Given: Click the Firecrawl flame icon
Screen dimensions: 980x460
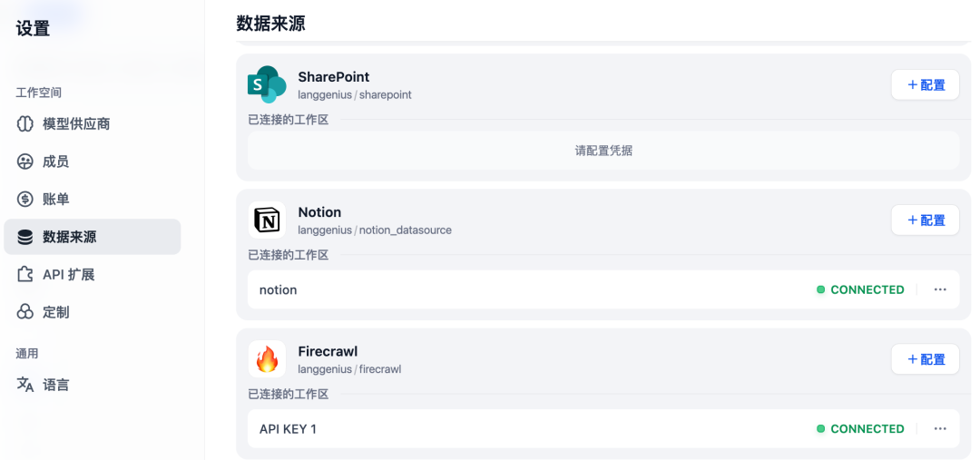Looking at the screenshot, I should pos(267,359).
